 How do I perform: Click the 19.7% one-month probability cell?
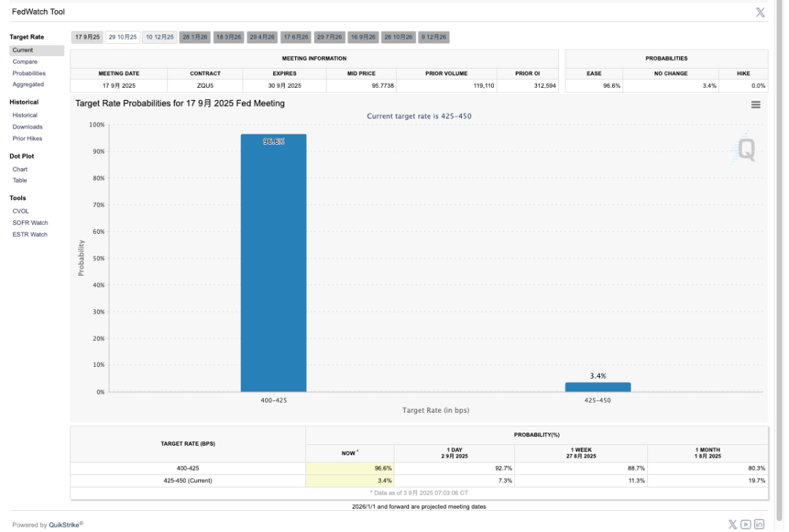708,481
